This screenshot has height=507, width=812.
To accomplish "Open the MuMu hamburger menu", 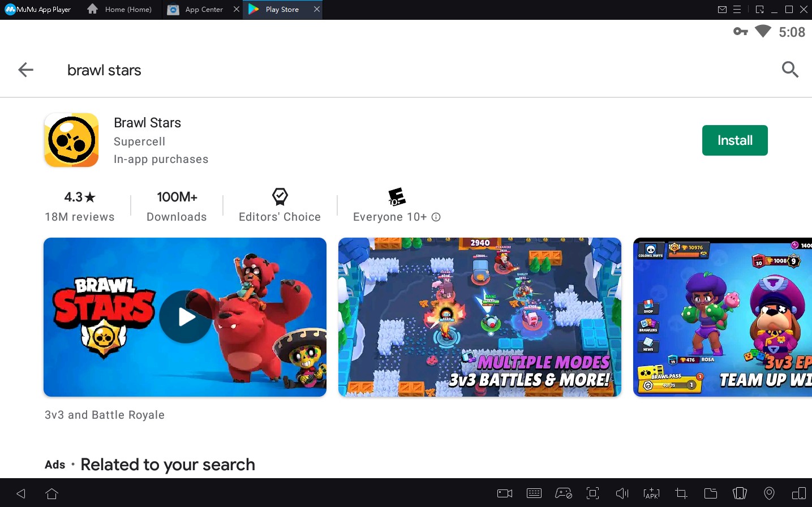I will tap(737, 10).
